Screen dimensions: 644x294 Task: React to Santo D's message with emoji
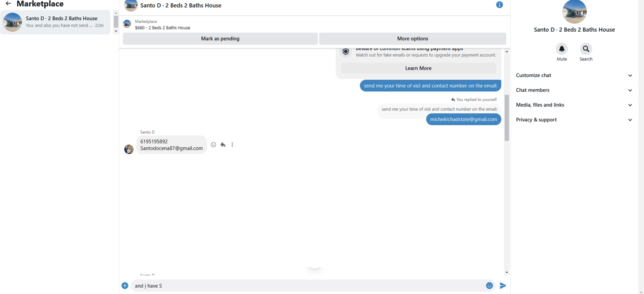coord(213,145)
